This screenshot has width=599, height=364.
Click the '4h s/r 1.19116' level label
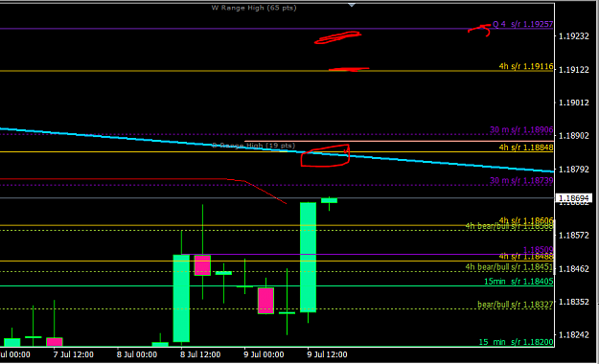(526, 66)
